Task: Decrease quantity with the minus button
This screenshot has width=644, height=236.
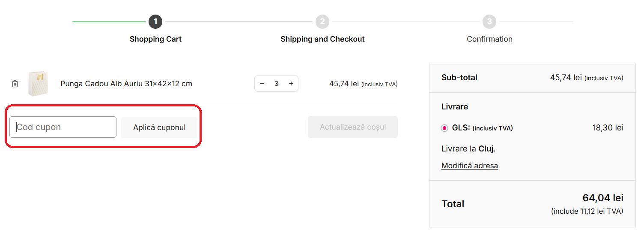Action: 262,84
